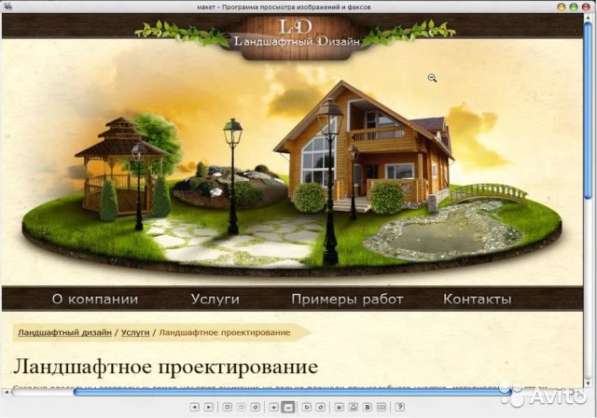
Task: Click the Zoom In toolbar button
Action: click(274, 407)
